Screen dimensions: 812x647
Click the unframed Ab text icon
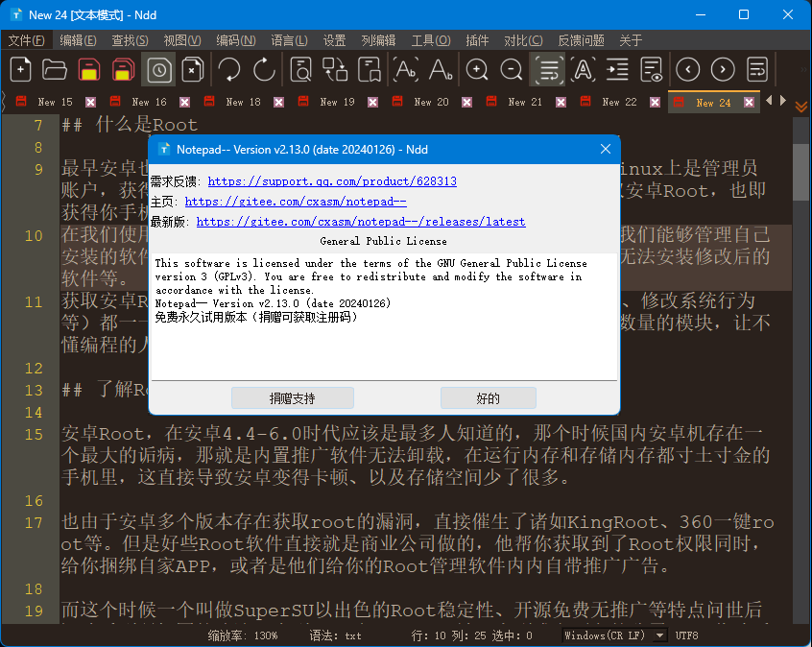click(441, 69)
